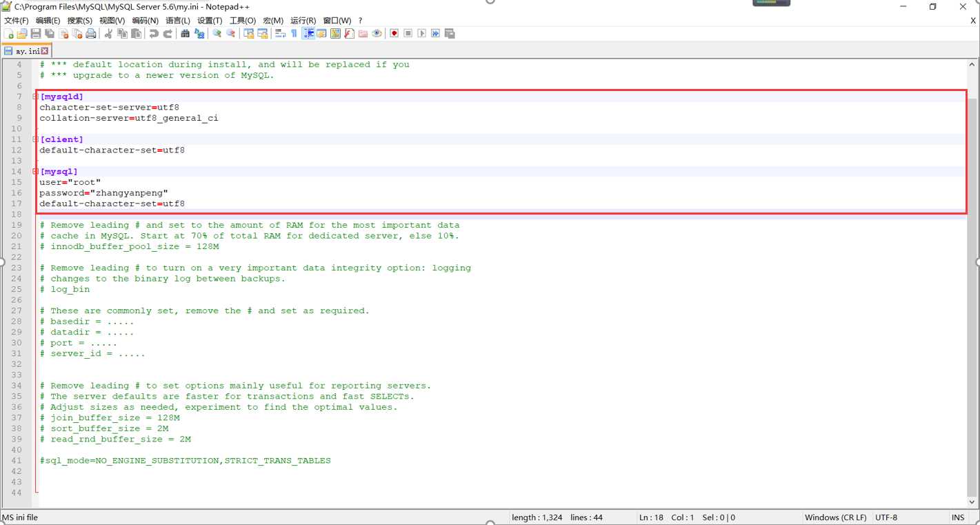Zoom out using the toolbar zoom-out icon
980x525 pixels.
pos(230,33)
